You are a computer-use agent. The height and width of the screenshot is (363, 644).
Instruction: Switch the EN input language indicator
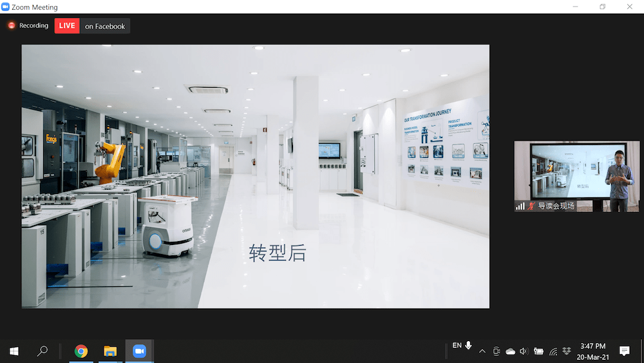coord(457,346)
